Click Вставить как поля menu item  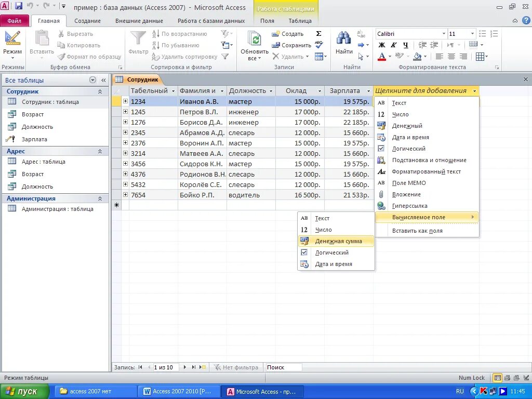coord(427,231)
